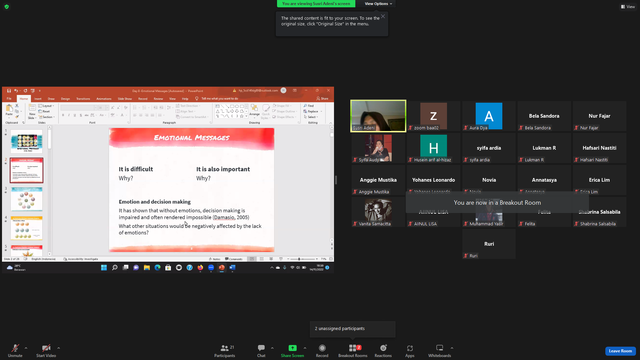Open audio options arrow beside Unmute
Image resolution: width=640 pixels, height=360 pixels.
pyautogui.click(x=26, y=348)
